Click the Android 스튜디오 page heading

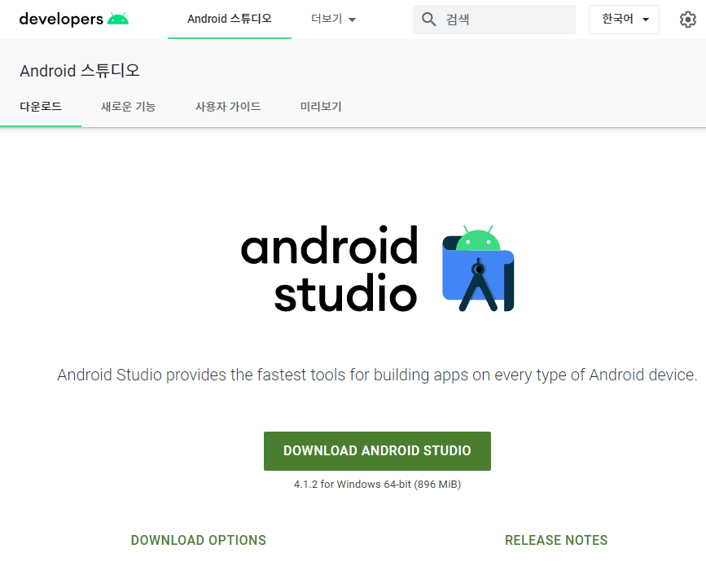pos(80,71)
